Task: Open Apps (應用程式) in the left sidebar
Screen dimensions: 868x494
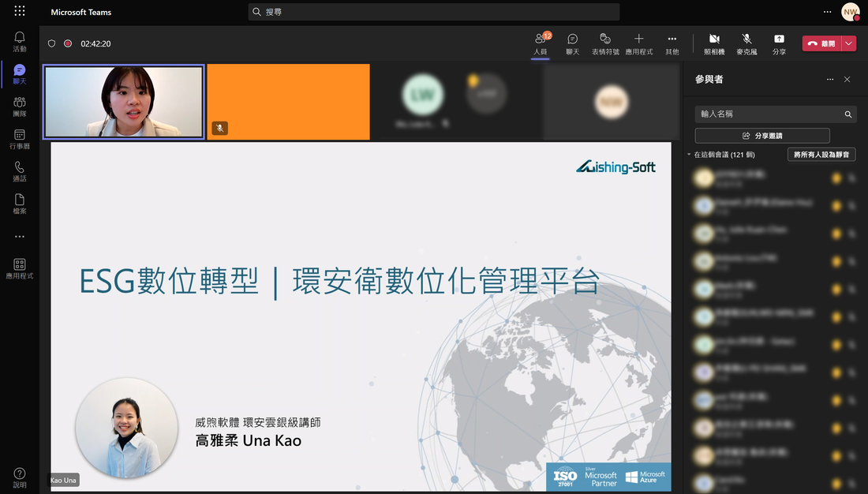Action: click(20, 269)
